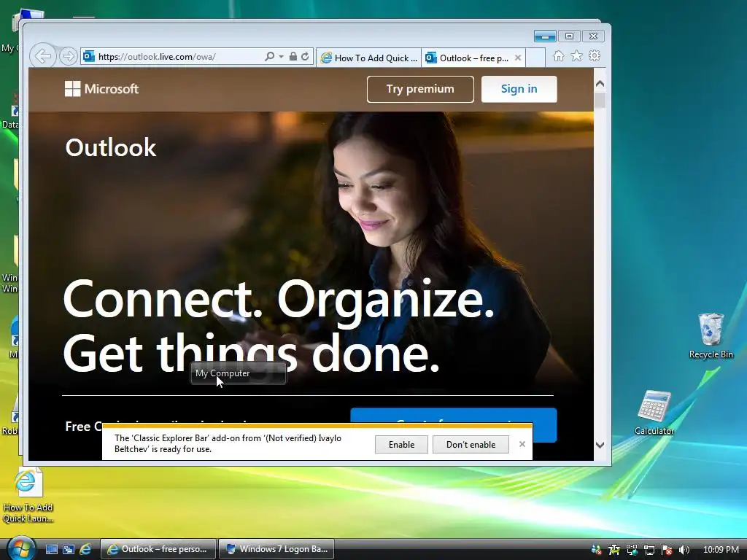The width and height of the screenshot is (747, 560).
Task: Open Favorites star icon
Action: 576,56
